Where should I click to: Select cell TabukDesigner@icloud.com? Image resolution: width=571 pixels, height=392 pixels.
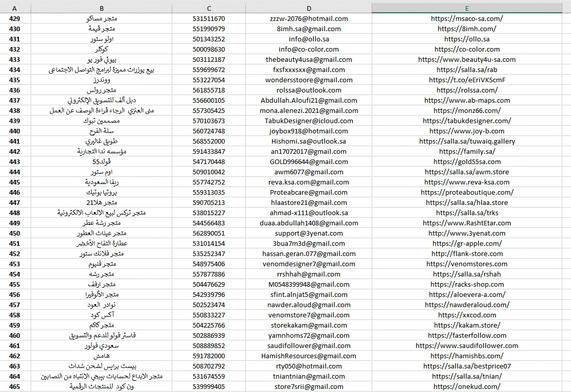coord(309,121)
